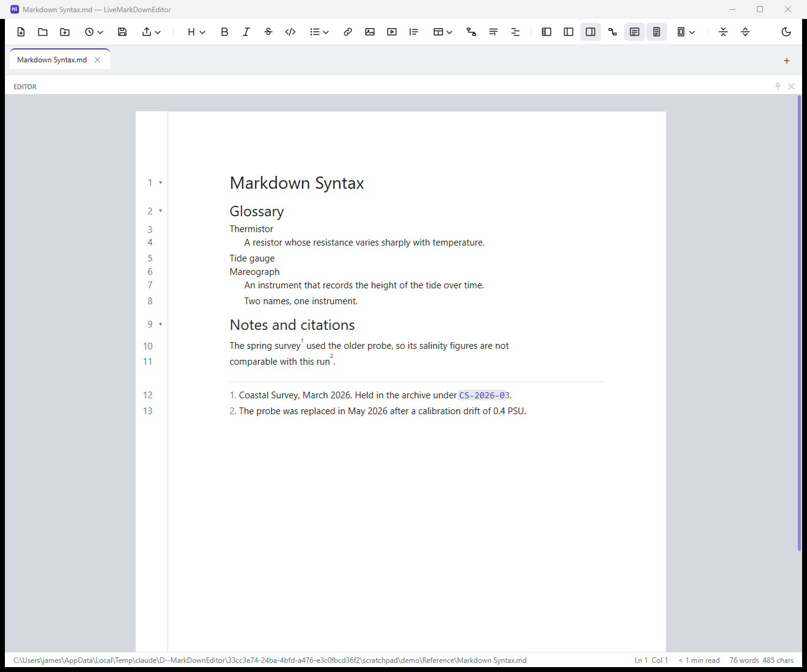This screenshot has height=672, width=807.
Task: Maximize the LiveMarkDownEditor window
Action: click(760, 9)
